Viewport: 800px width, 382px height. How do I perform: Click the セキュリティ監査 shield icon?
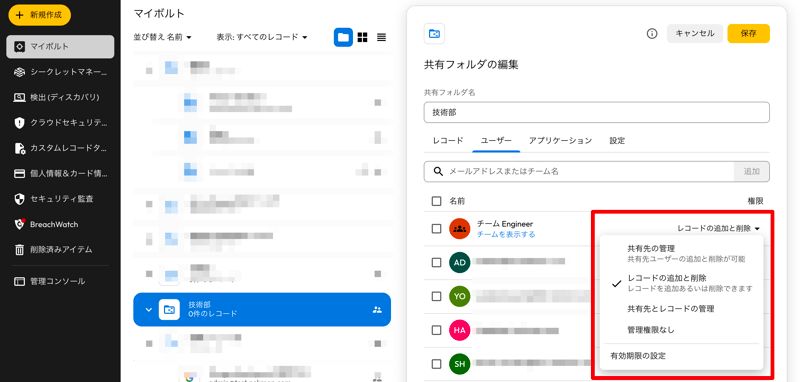19,199
